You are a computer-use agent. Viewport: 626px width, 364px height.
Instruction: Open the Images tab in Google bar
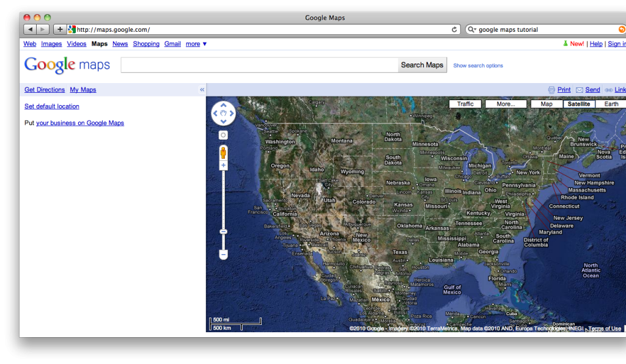(x=51, y=44)
